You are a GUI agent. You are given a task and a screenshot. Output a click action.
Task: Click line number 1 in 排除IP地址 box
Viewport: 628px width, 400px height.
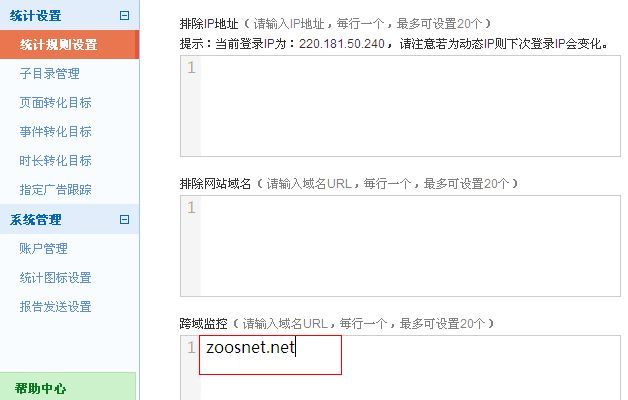(x=191, y=68)
